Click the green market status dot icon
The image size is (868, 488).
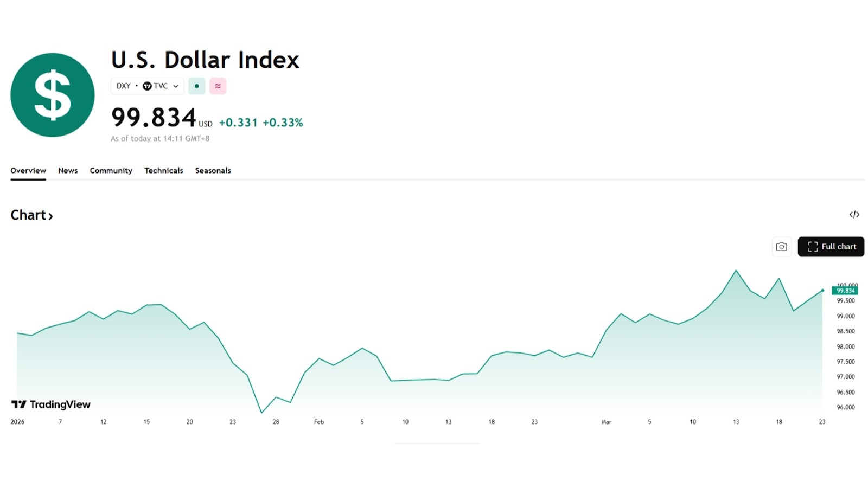click(196, 86)
